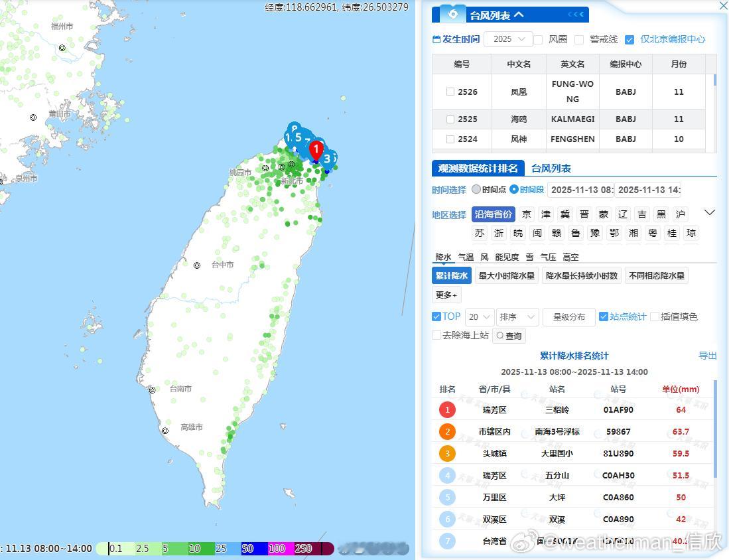
Task: Click the rank 1 red badge
Action: click(447, 410)
